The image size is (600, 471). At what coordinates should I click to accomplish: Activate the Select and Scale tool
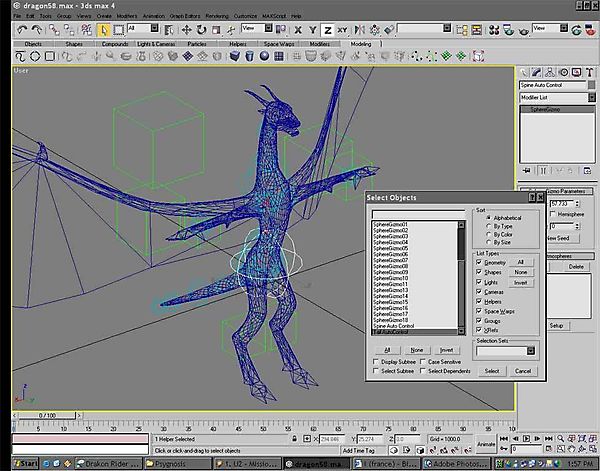[x=216, y=29]
